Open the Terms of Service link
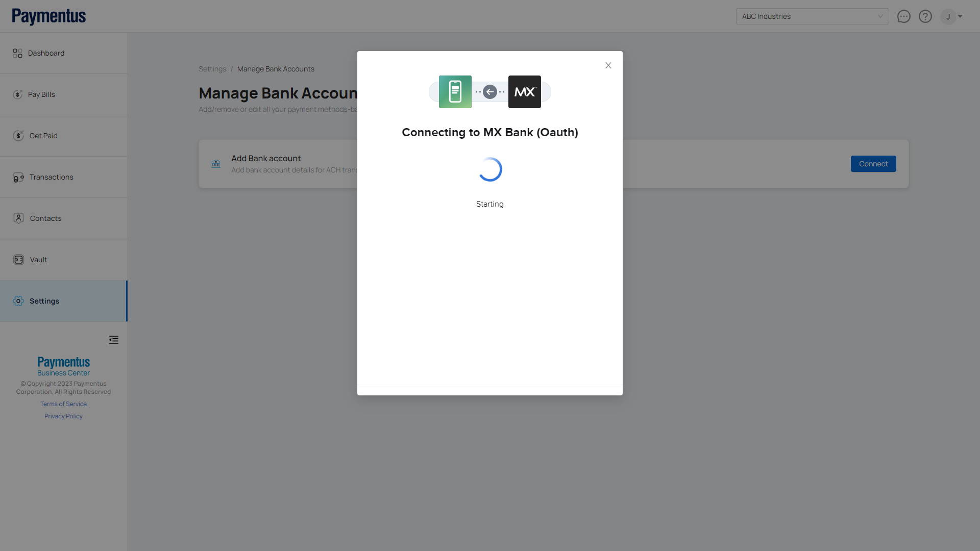980x551 pixels. pos(63,404)
